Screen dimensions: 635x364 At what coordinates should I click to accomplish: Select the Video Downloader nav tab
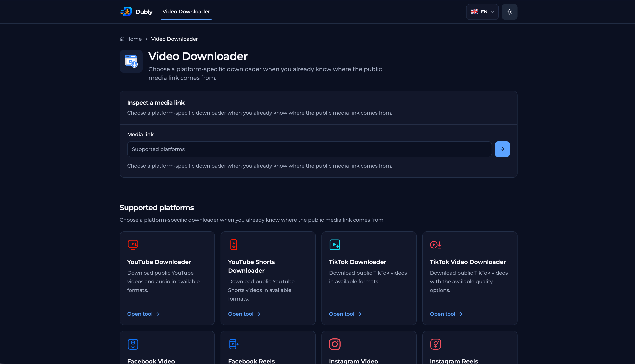click(186, 12)
